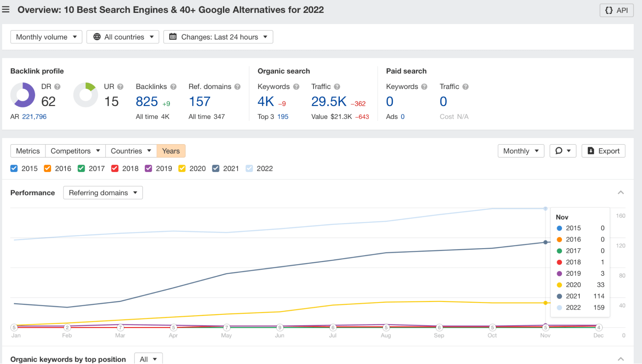Click the Backlinks help question mark icon
642x364 pixels.
pyautogui.click(x=173, y=87)
